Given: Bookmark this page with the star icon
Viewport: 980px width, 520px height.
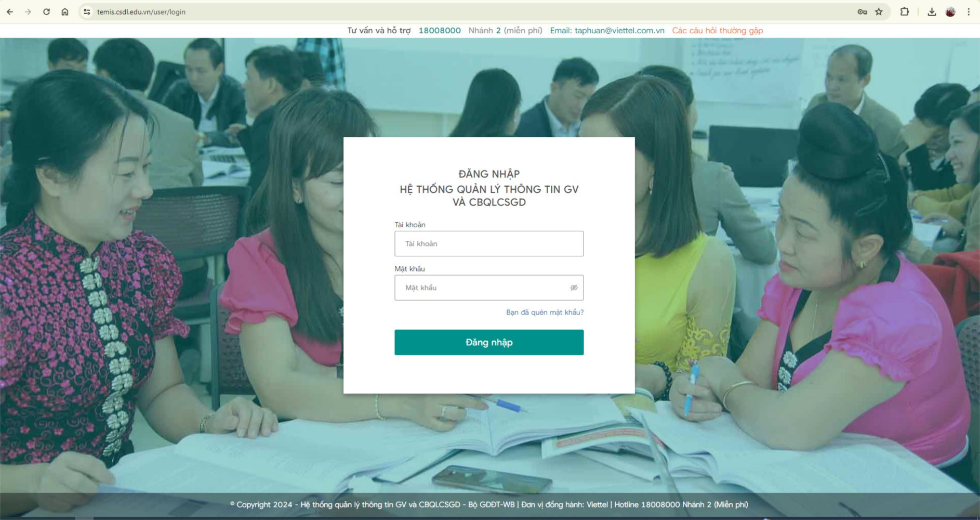Looking at the screenshot, I should click(879, 12).
